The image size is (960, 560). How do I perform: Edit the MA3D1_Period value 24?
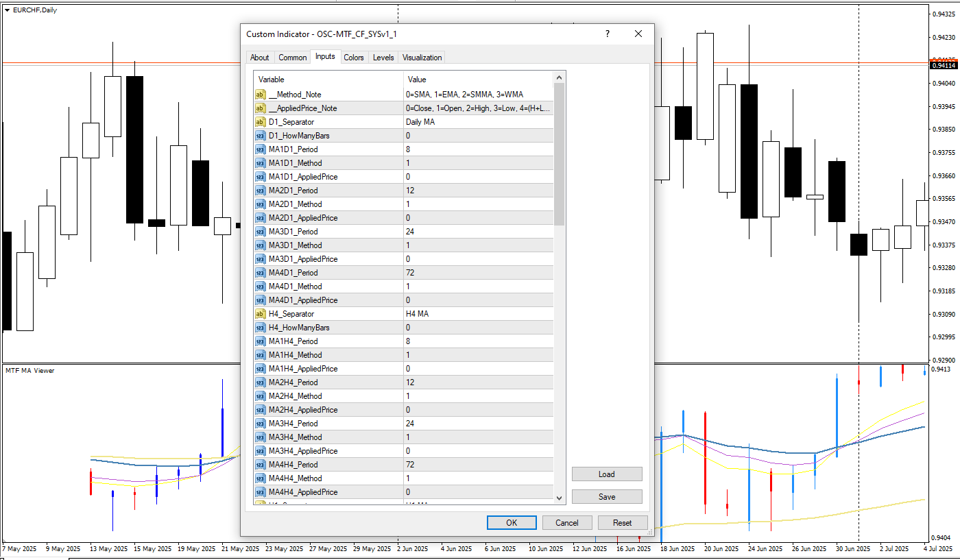(479, 232)
